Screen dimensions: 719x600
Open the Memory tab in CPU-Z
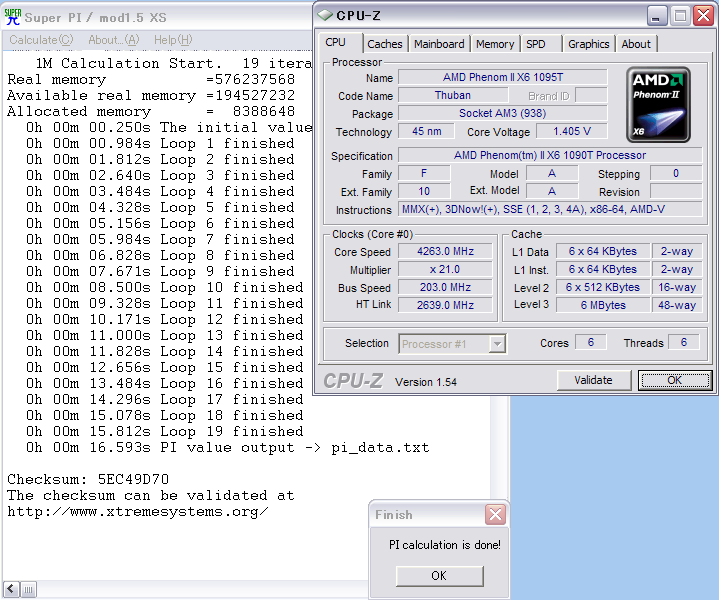495,44
